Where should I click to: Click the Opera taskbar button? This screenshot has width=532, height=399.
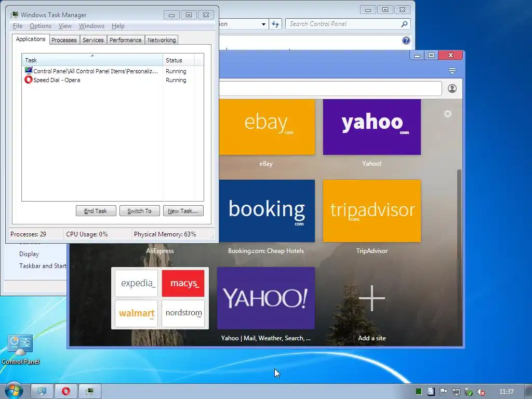point(66,391)
